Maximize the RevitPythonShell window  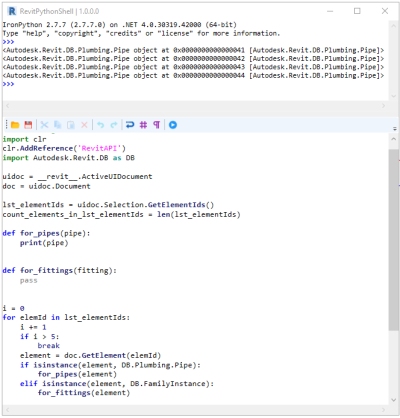pos(357,11)
